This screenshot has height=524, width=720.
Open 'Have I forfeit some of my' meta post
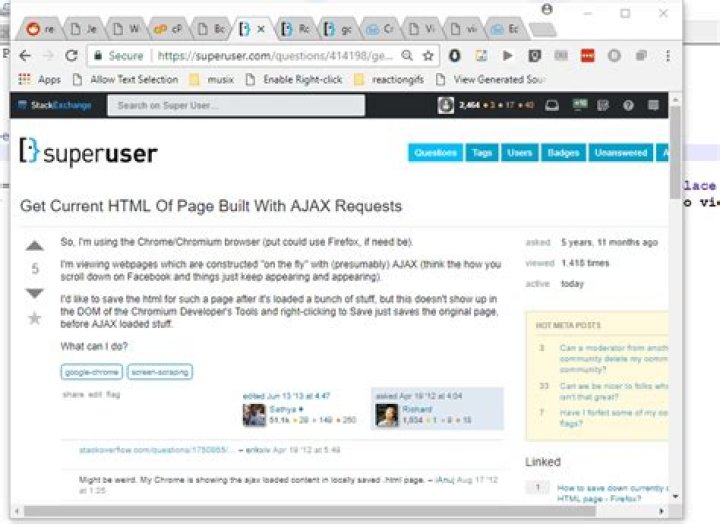click(613, 418)
